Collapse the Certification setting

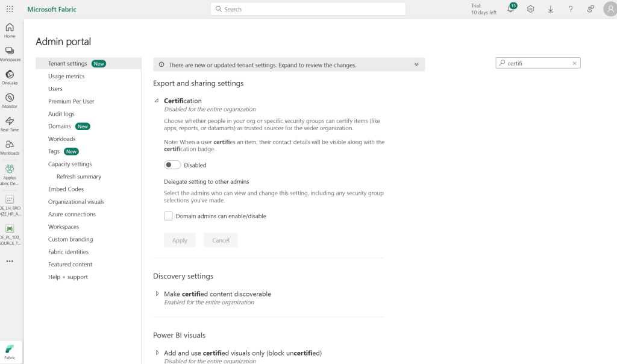[x=157, y=101]
